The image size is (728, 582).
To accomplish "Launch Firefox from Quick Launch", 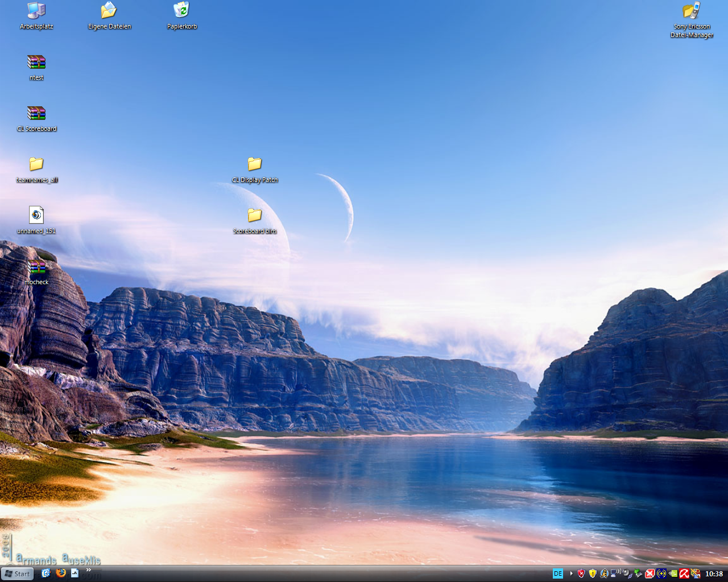I will coord(61,573).
